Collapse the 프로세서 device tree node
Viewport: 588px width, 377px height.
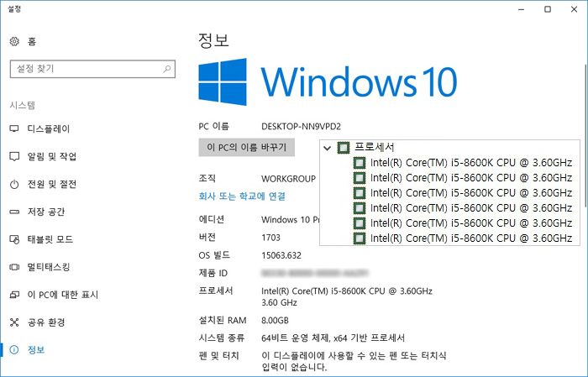327,148
